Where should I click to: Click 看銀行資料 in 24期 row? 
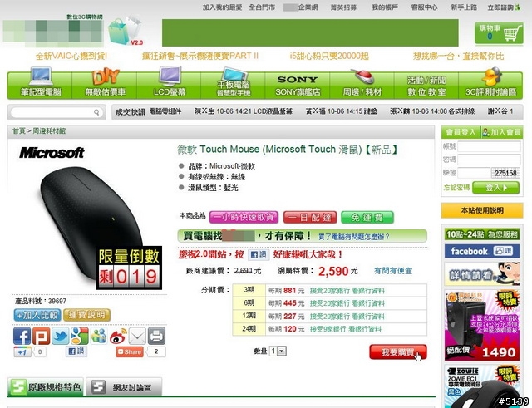[x=365, y=329]
